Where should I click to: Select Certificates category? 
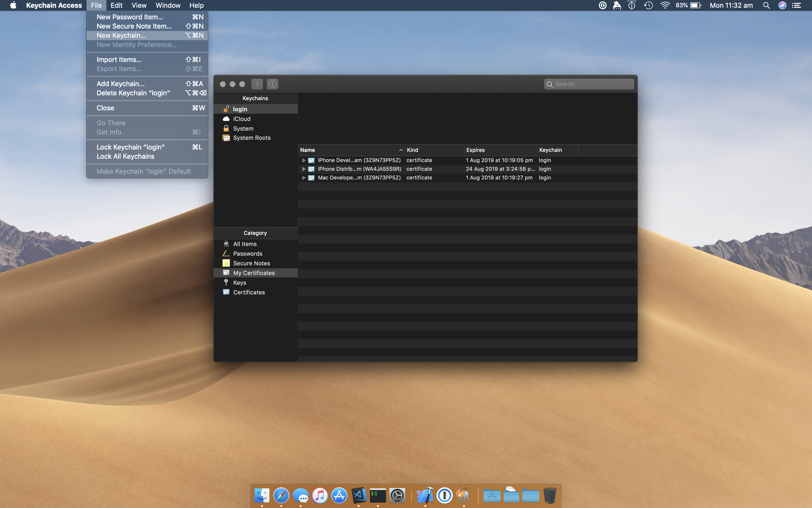(x=256, y=292)
